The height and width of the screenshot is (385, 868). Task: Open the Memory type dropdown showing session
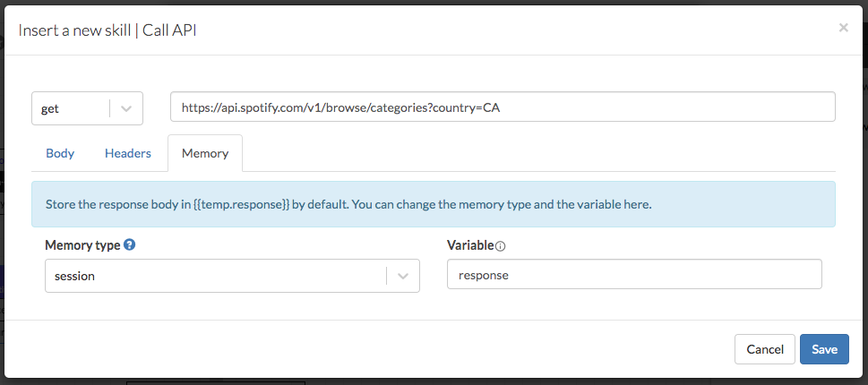[215, 276]
